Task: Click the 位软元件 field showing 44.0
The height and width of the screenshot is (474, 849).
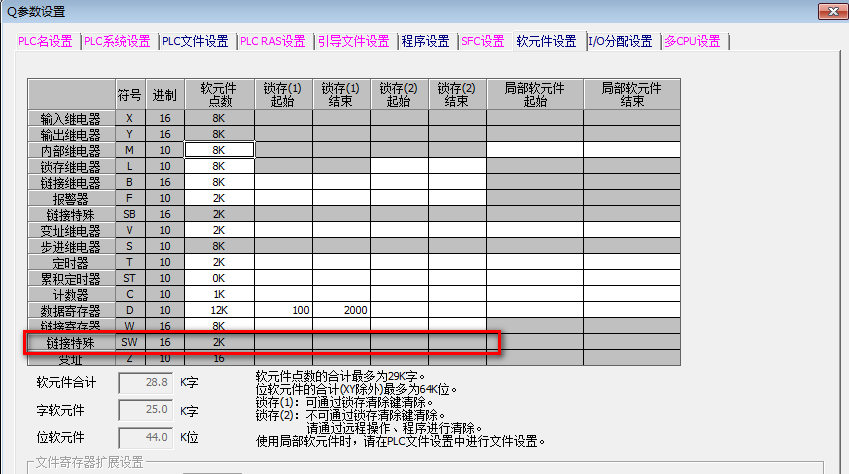Action: 146,437
